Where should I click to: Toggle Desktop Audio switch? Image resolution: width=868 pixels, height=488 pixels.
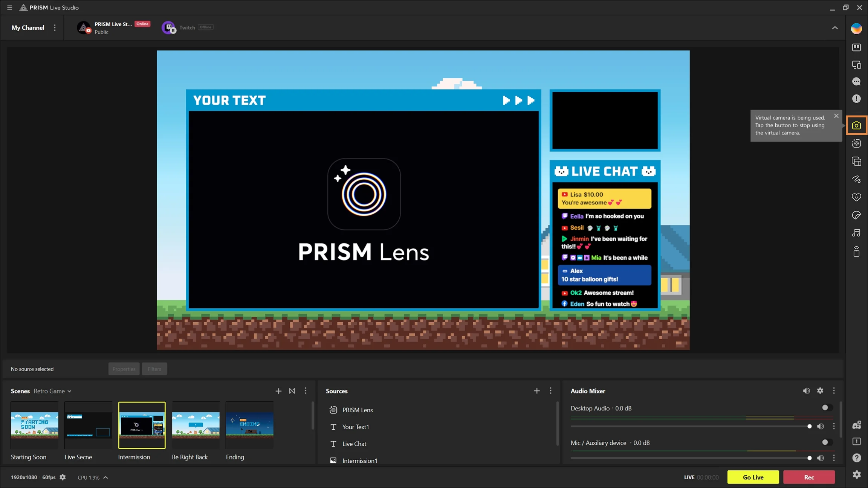point(827,408)
